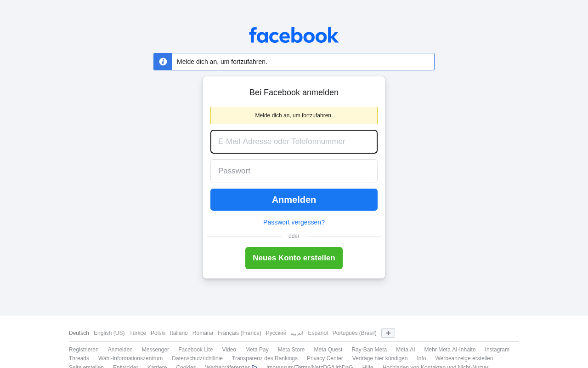Click the Facebook logo
Viewport: 588px width, 368px height.
tap(294, 35)
